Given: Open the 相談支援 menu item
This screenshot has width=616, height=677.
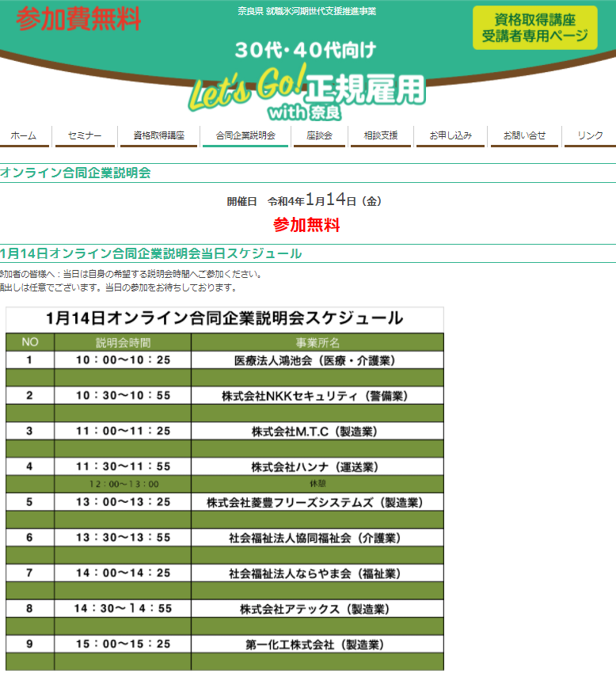Looking at the screenshot, I should 380,135.
